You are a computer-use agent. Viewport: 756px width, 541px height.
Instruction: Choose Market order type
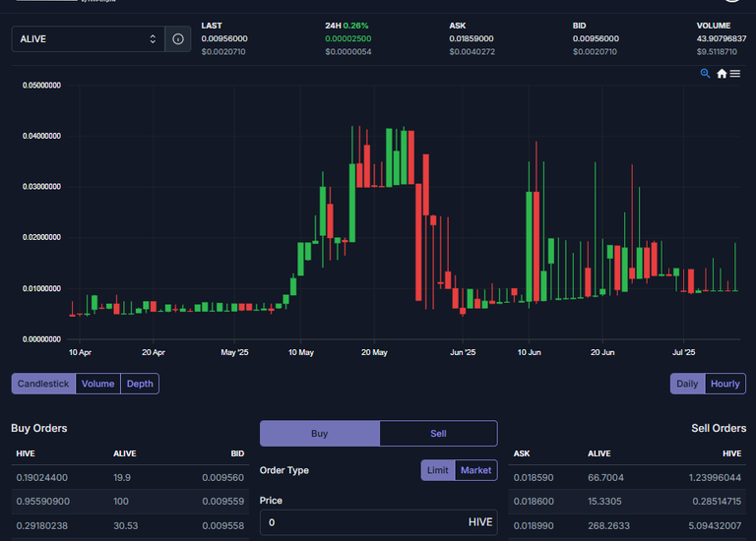coord(475,470)
